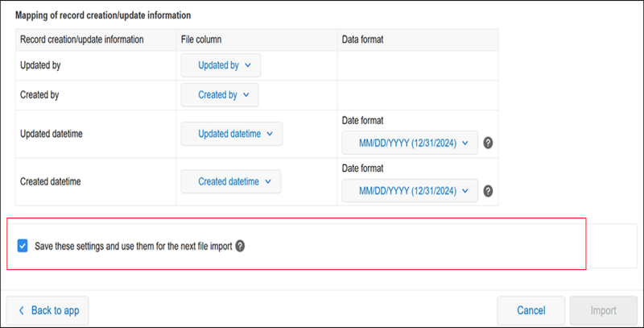
Task: Click help icon beside Created datetime date format
Action: (x=488, y=191)
